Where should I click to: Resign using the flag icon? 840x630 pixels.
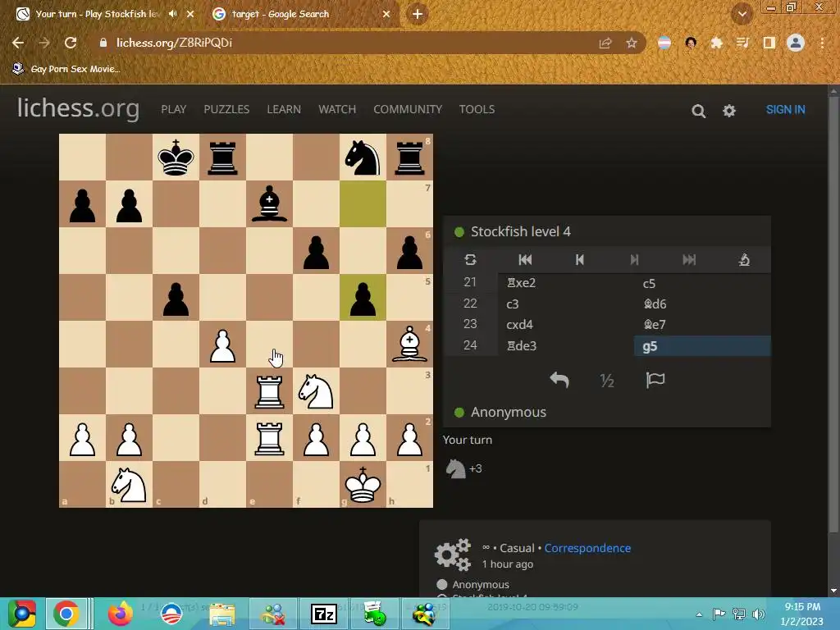coord(655,380)
